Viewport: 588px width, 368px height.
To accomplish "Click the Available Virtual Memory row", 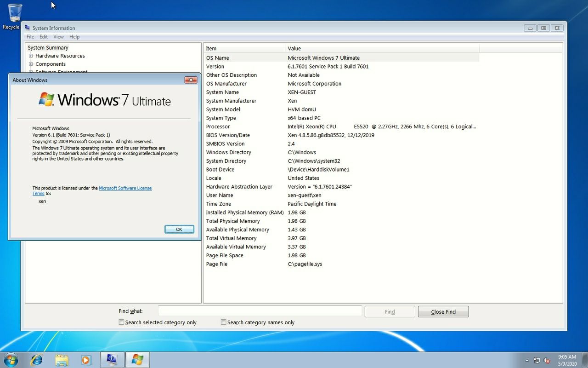I will [x=341, y=247].
